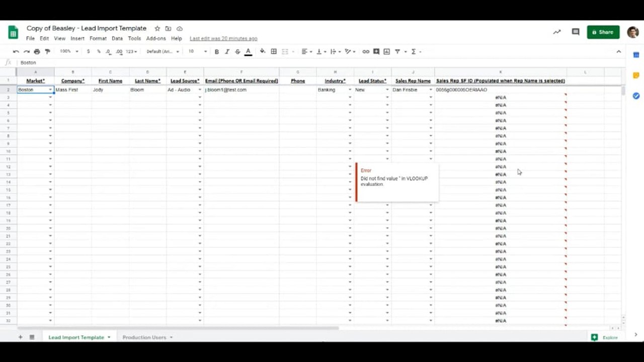Open the Borders tool

(x=274, y=51)
